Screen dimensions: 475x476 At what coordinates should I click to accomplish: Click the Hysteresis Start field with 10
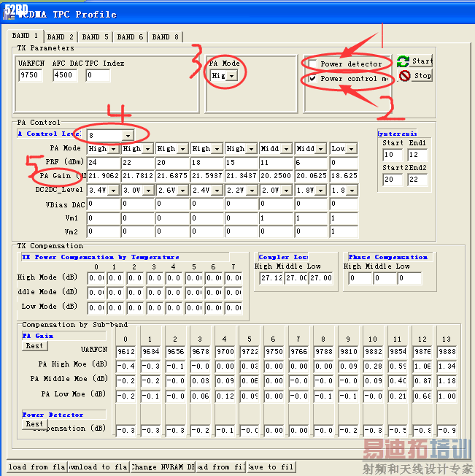(x=393, y=155)
